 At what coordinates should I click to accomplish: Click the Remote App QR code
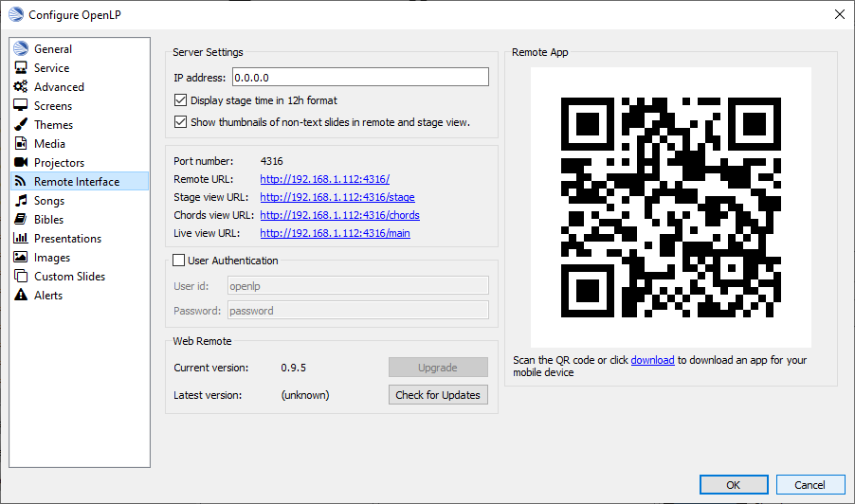point(671,207)
